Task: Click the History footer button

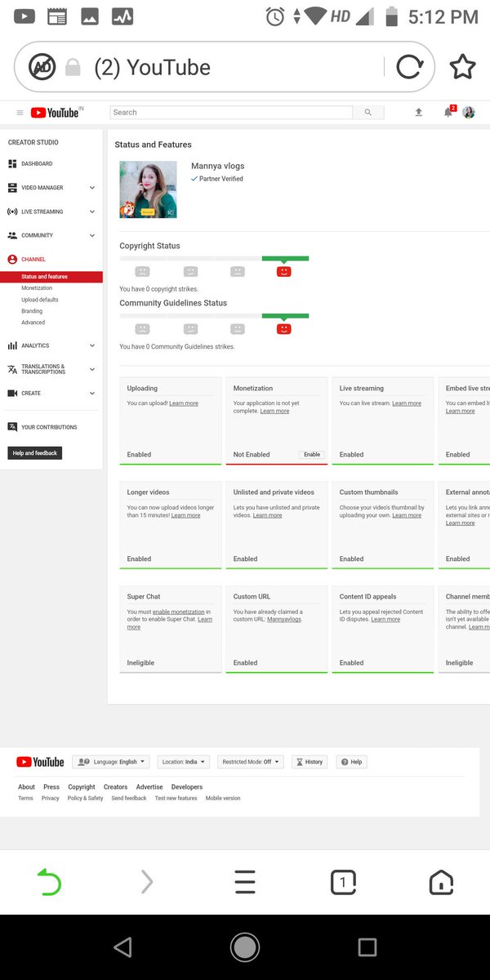Action: pyautogui.click(x=310, y=762)
